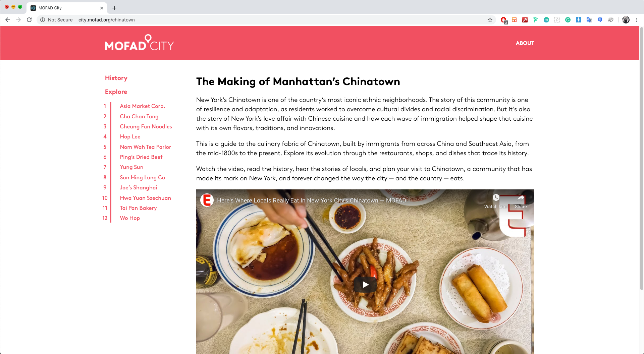
Task: Open the Grammarly extension icon
Action: point(568,20)
